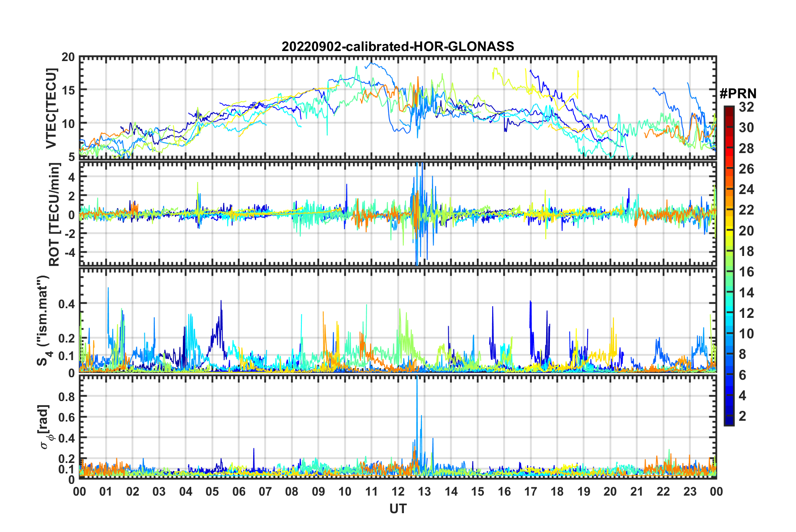
Task: Click the "11" UT axis tick label
Action: click(371, 491)
